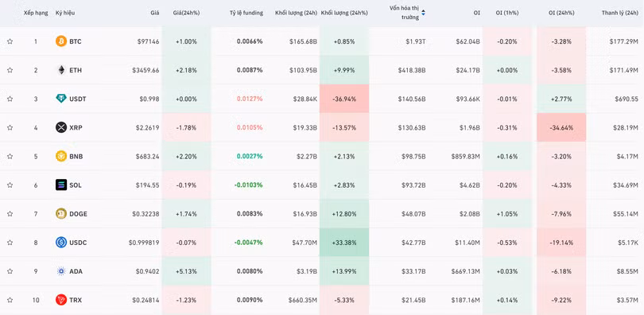Click BNB funding rate 0.0027%

pyautogui.click(x=250, y=157)
